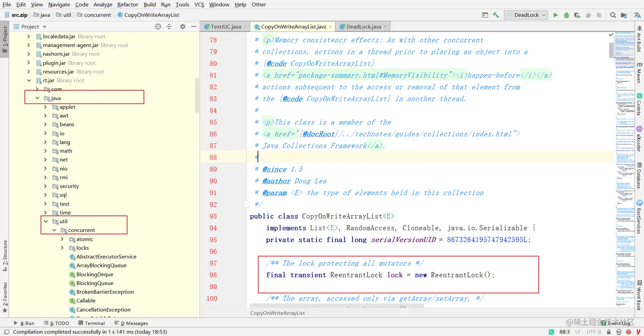Collapse the concurrent folder
The width and height of the screenshot is (644, 336).
click(54, 230)
